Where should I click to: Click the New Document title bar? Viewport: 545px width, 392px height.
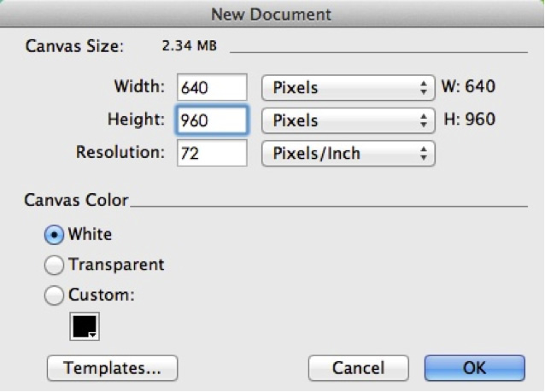point(271,14)
